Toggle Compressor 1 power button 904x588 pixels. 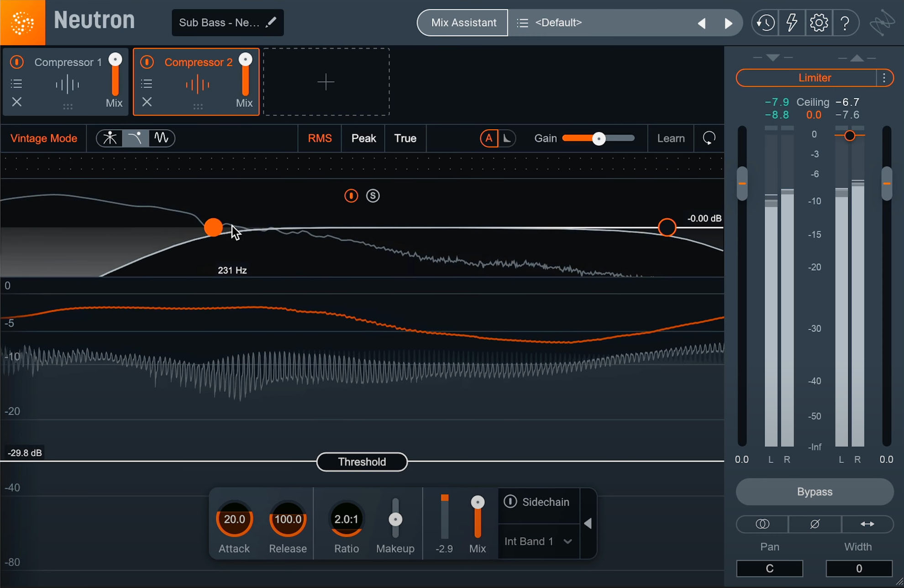click(x=17, y=62)
